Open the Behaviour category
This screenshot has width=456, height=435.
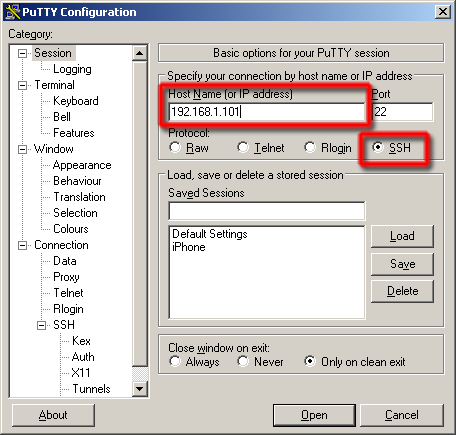click(x=77, y=181)
